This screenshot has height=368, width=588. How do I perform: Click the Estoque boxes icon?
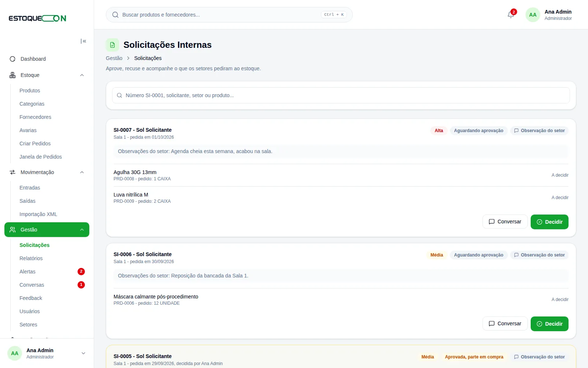[12, 75]
